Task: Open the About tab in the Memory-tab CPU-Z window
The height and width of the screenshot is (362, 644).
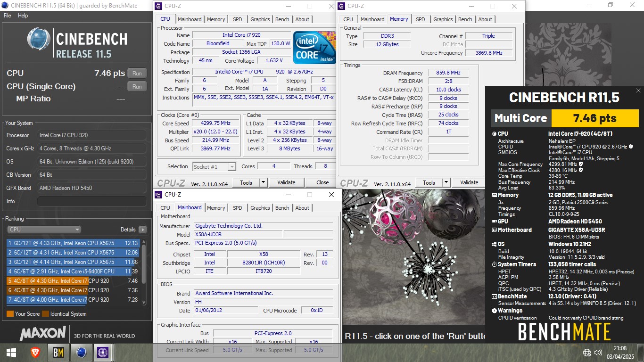Action: tap(485, 19)
